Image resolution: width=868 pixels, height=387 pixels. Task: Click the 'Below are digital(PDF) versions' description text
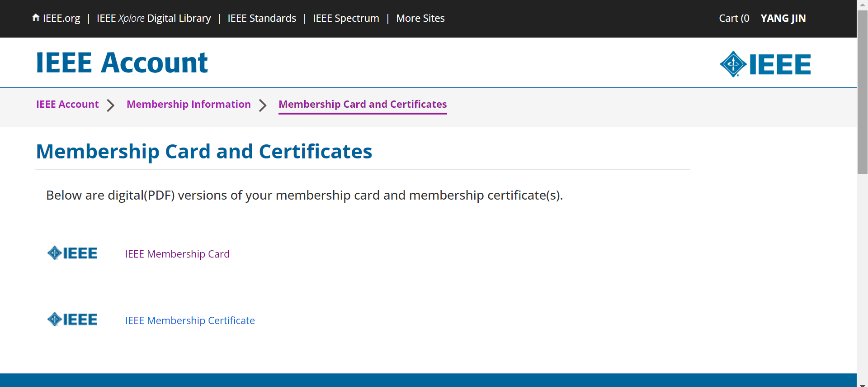[x=304, y=195]
